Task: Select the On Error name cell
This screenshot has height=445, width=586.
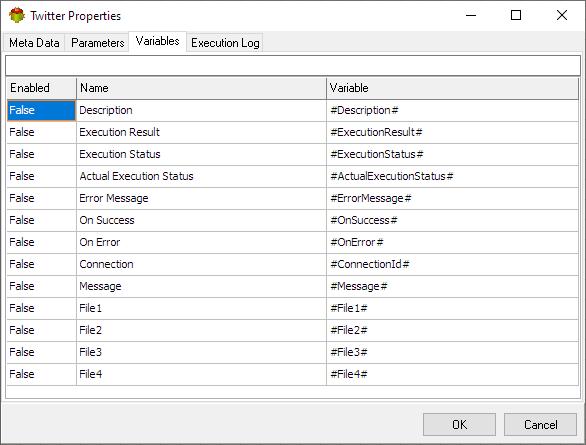Action: tap(201, 242)
